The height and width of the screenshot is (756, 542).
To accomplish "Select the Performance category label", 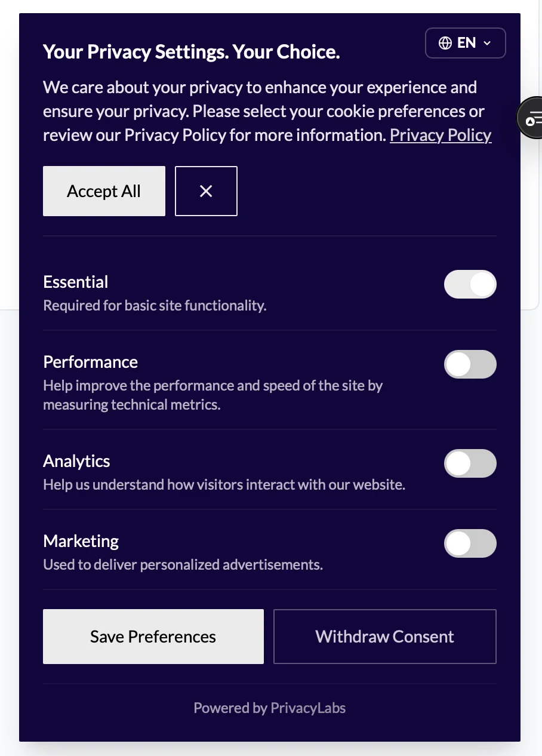I will pos(91,362).
